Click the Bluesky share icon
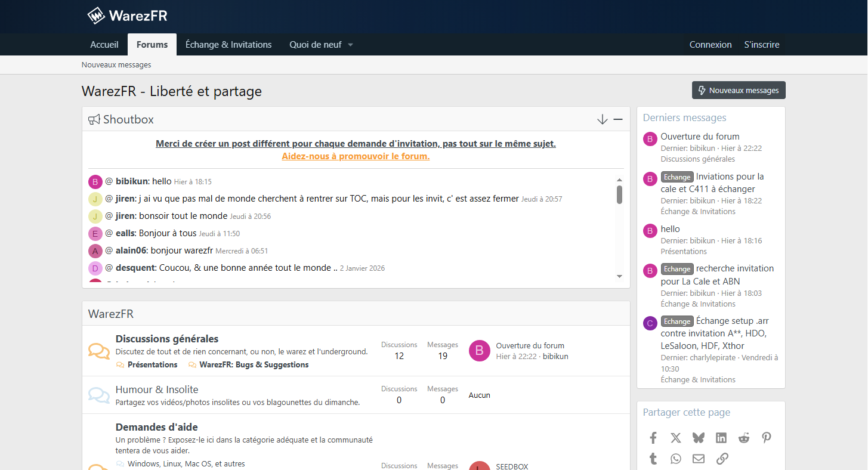Image resolution: width=868 pixels, height=470 pixels. 699,438
